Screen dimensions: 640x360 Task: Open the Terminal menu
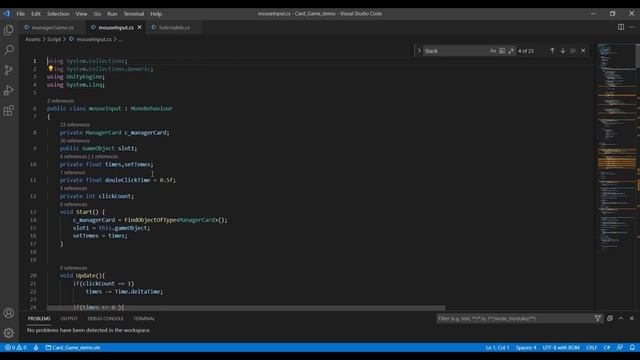pyautogui.click(x=133, y=13)
